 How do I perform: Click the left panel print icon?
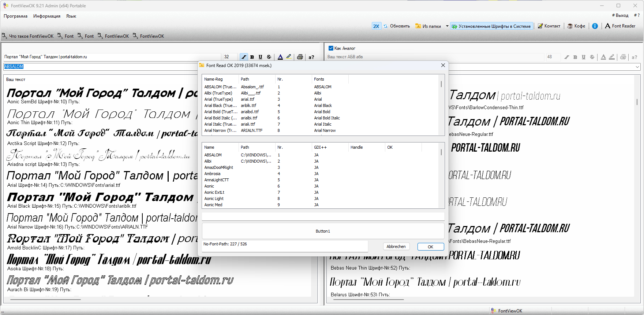(x=300, y=57)
